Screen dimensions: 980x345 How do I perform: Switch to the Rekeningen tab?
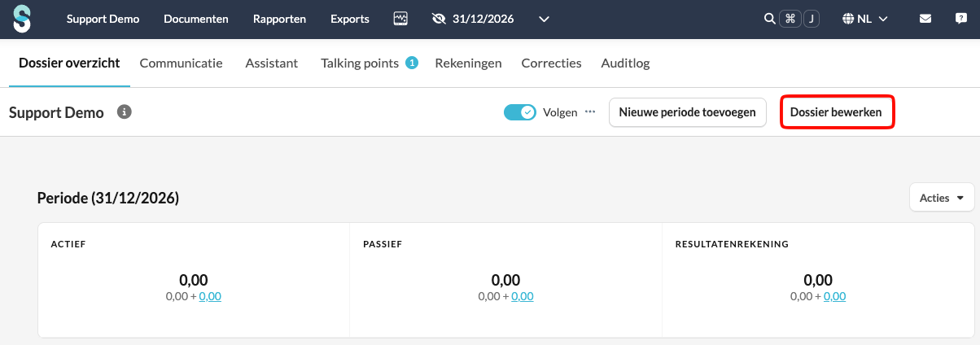(468, 63)
